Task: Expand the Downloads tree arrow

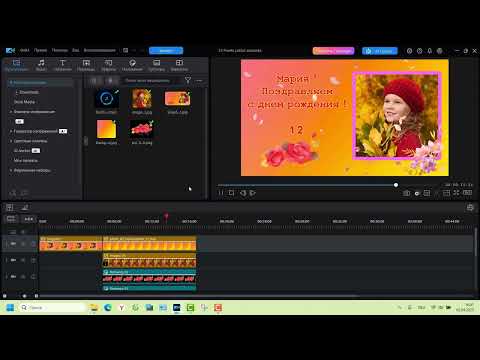Action: [17, 92]
